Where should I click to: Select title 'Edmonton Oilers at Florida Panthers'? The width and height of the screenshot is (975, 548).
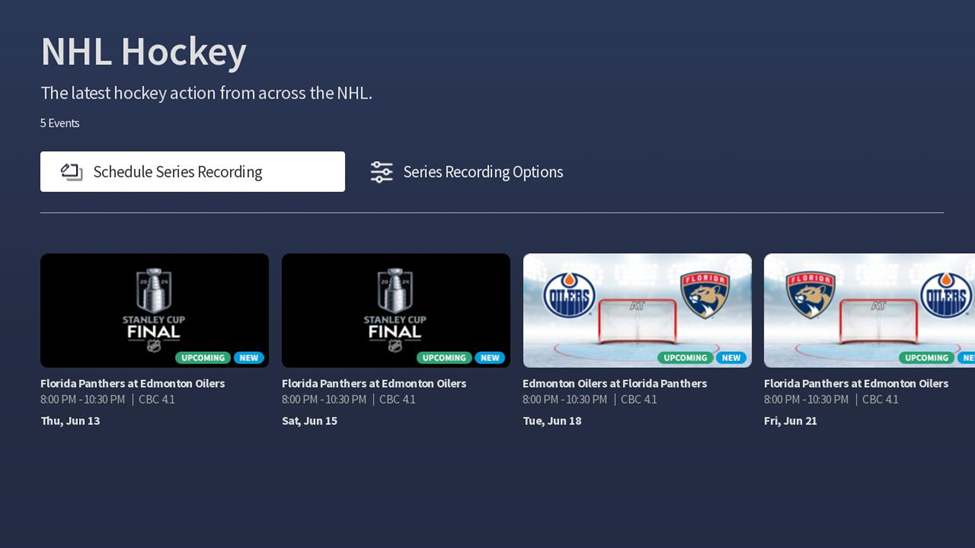click(614, 383)
